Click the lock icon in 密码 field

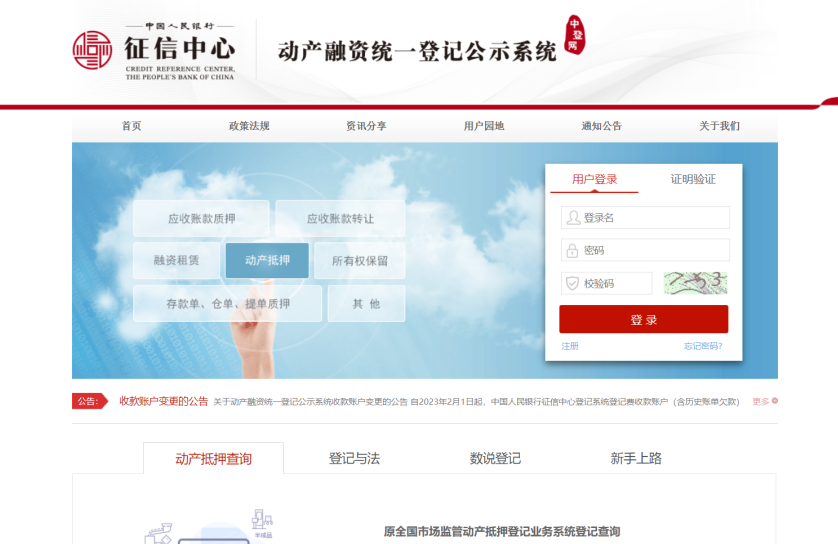(x=572, y=250)
